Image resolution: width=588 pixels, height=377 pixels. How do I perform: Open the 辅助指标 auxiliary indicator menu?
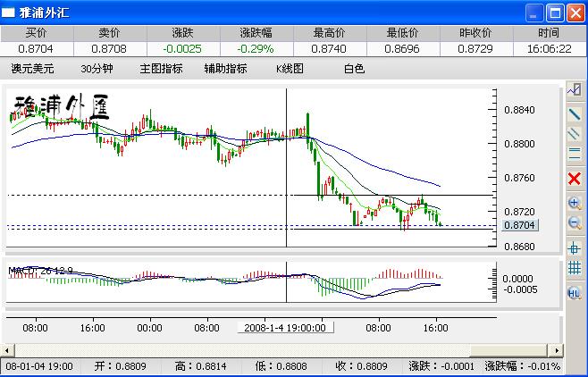pyautogui.click(x=226, y=69)
